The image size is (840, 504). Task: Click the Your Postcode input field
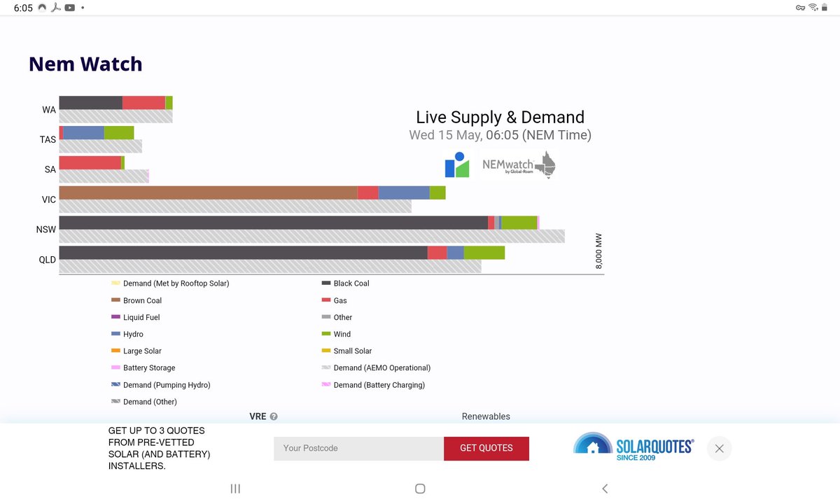click(358, 448)
